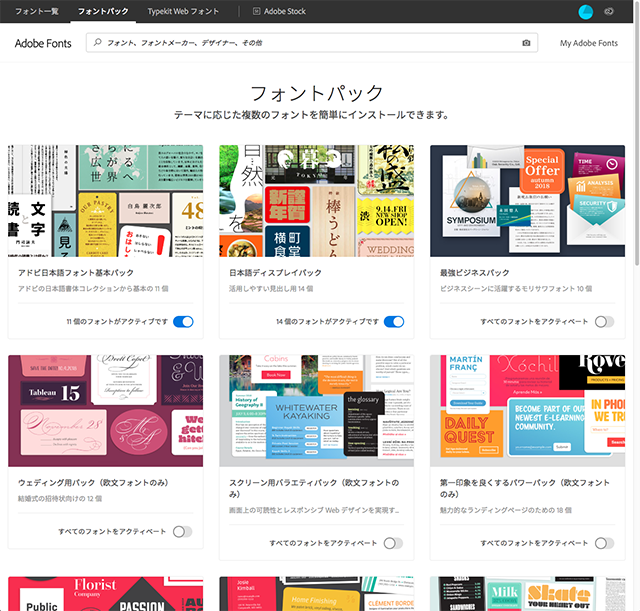This screenshot has height=611, width=640.
Task: Deactivate アドビ日本語フォント基本パック toggle
Action: (x=183, y=322)
